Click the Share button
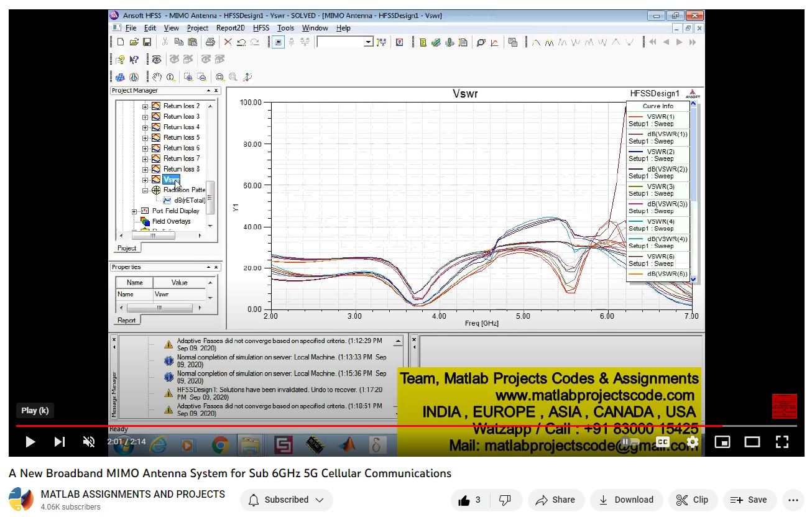 tap(556, 500)
